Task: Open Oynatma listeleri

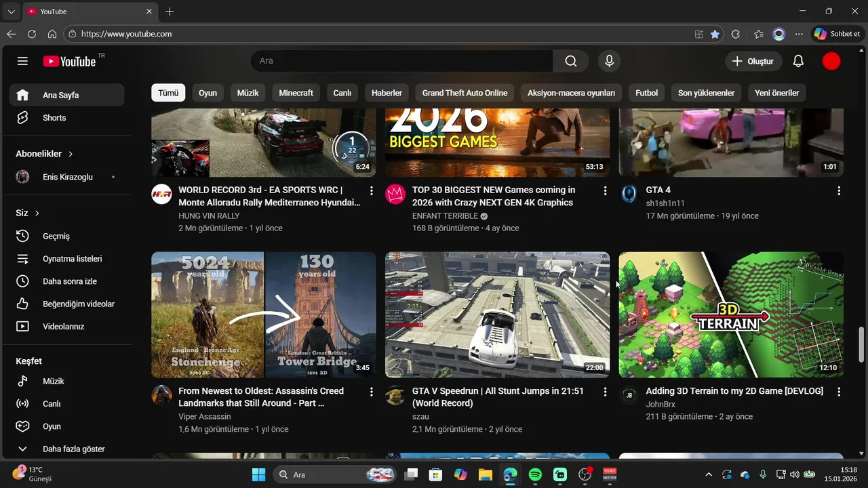Action: point(66,259)
